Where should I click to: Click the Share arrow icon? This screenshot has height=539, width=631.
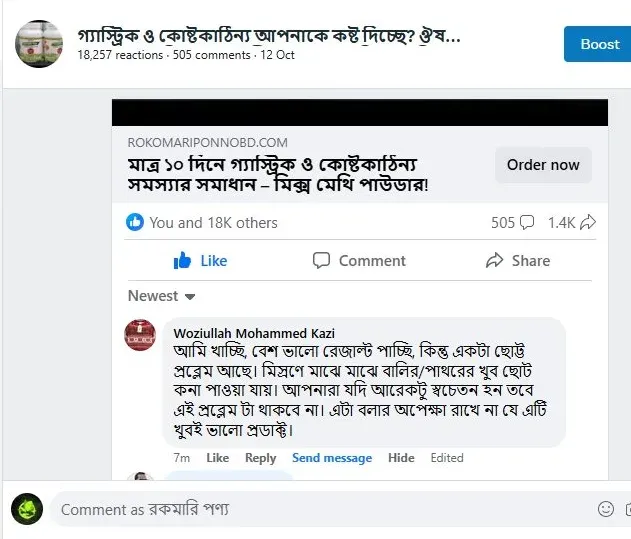[x=494, y=261]
